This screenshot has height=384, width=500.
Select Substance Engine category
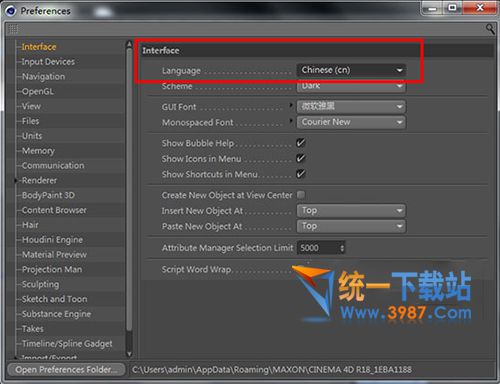pos(56,314)
